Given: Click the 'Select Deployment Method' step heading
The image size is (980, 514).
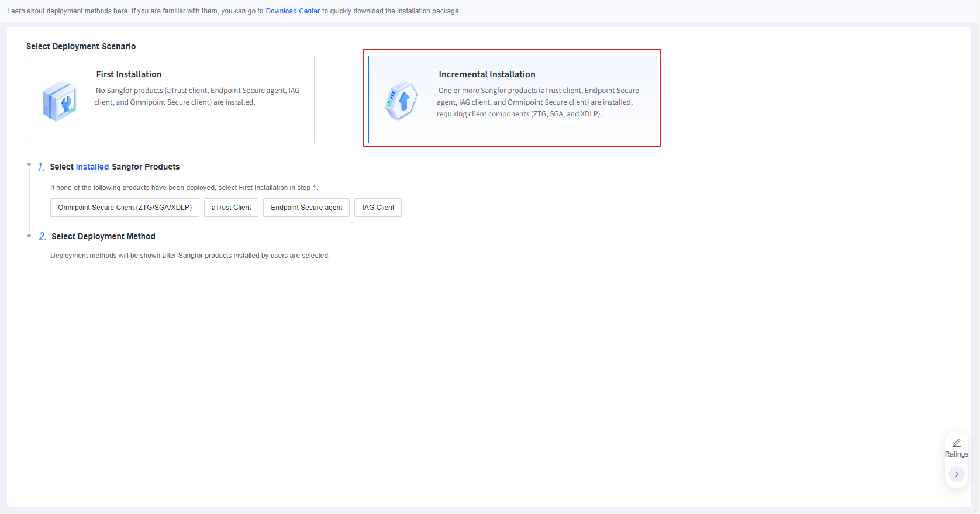Looking at the screenshot, I should pyautogui.click(x=103, y=236).
